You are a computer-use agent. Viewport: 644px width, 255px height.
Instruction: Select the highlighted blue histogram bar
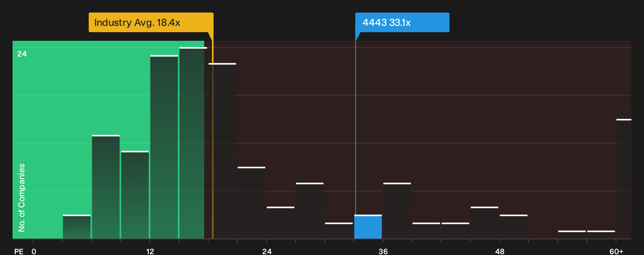tap(368, 227)
